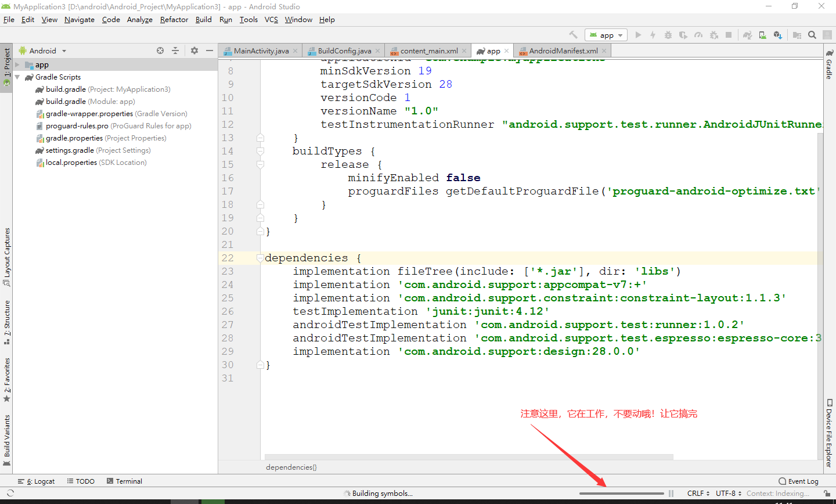Open the SDK Manager icon
The image size is (836, 504).
click(778, 35)
